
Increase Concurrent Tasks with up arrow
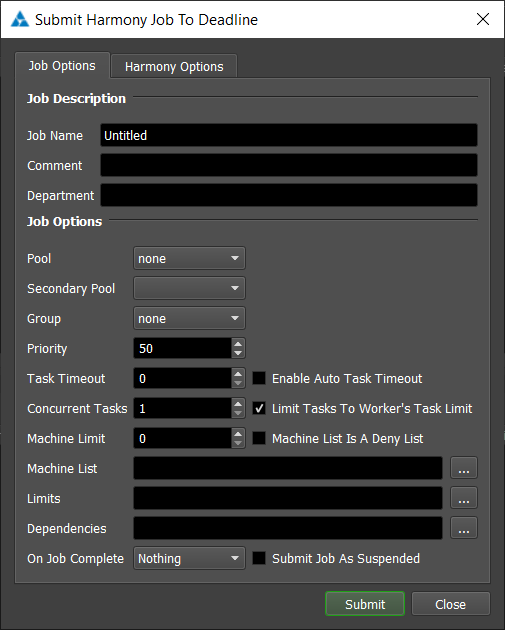click(x=238, y=403)
